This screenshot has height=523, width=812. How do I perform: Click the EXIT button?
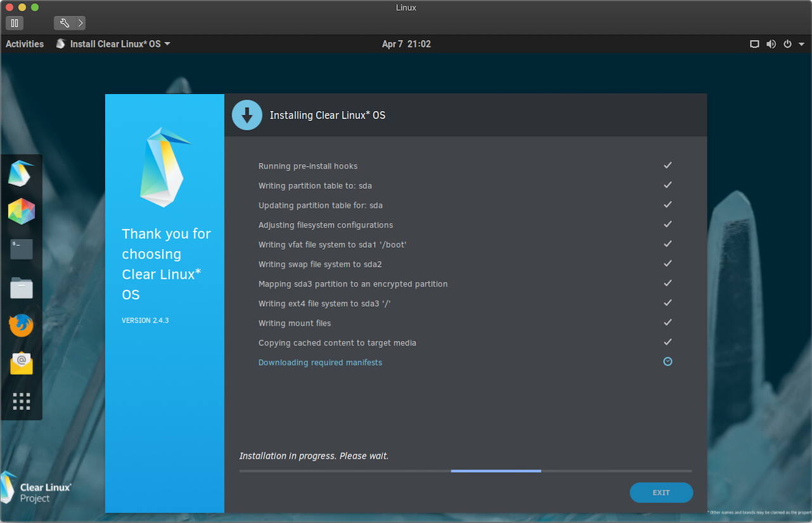[661, 493]
